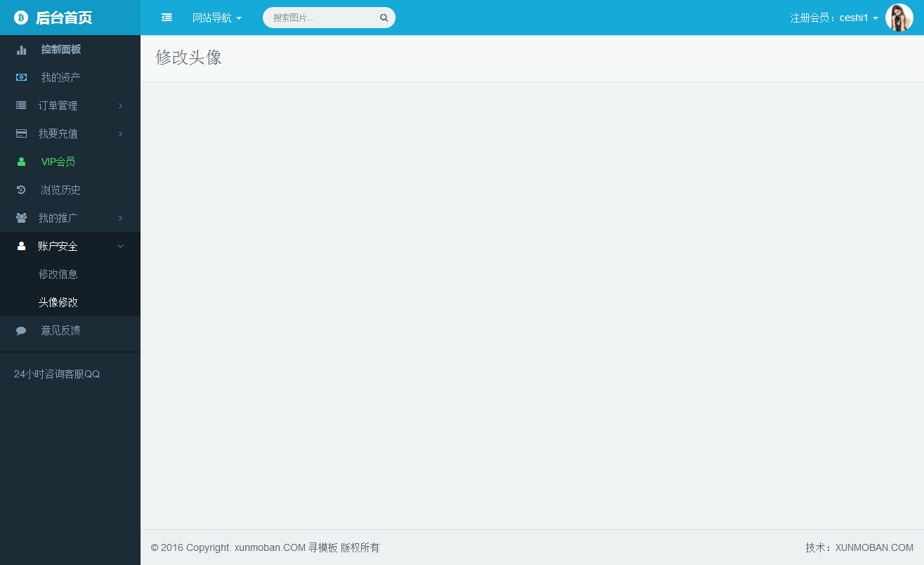Click the white user icon beside 账户安全
Screen dimensions: 924x565
(21, 246)
